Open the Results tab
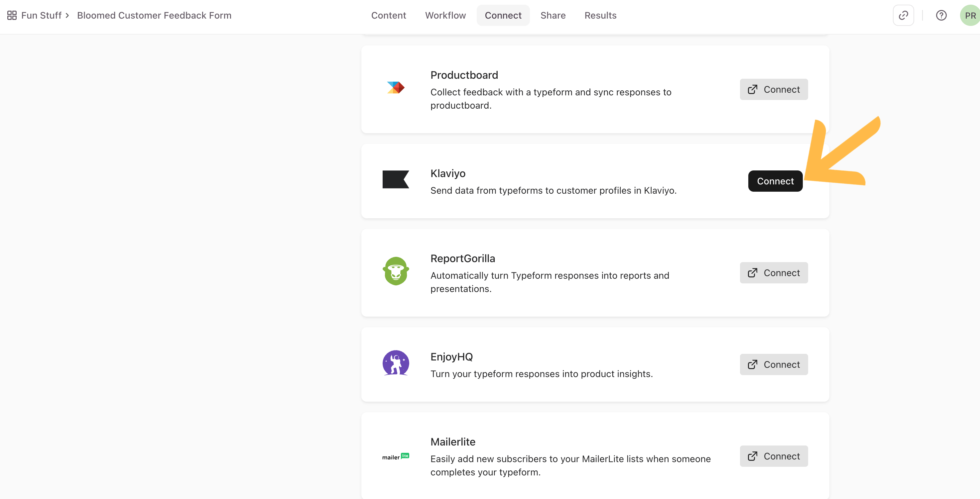 [x=600, y=15]
